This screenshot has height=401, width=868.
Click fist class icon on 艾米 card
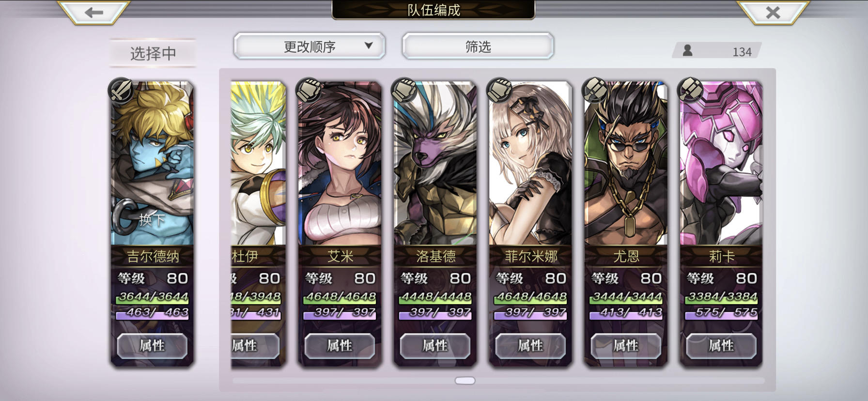(x=309, y=90)
